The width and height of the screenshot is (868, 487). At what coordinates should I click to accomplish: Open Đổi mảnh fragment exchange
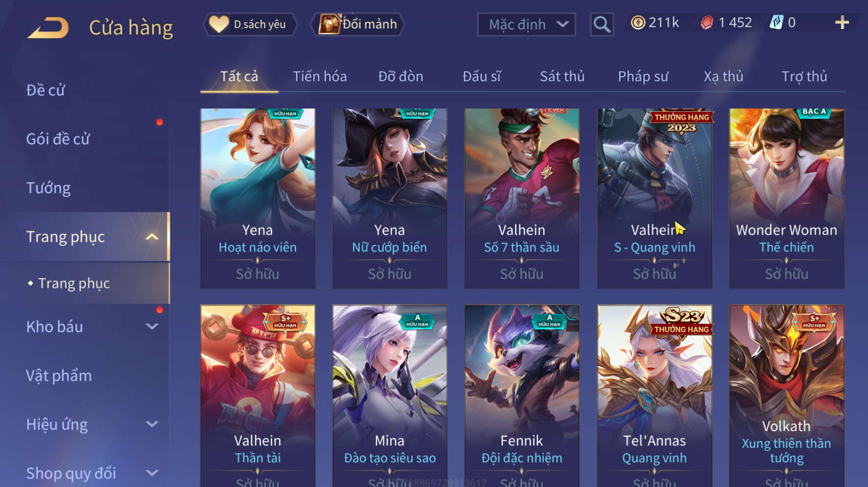click(358, 24)
